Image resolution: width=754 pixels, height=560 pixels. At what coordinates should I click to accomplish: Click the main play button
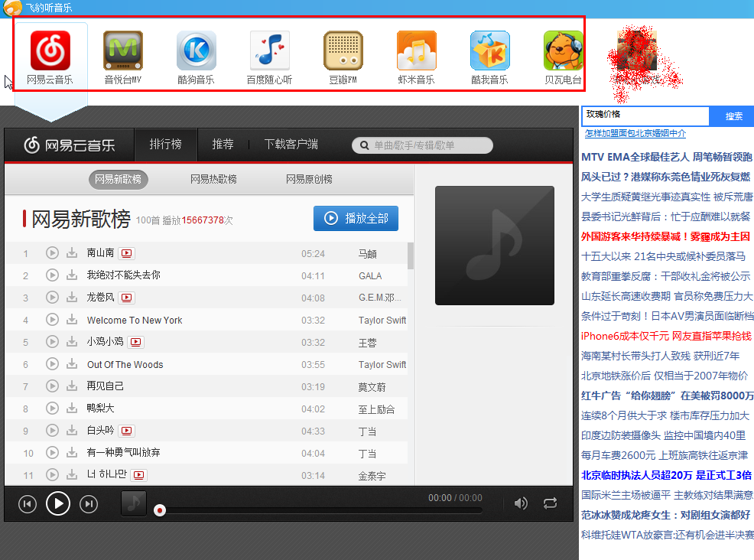pyautogui.click(x=57, y=503)
